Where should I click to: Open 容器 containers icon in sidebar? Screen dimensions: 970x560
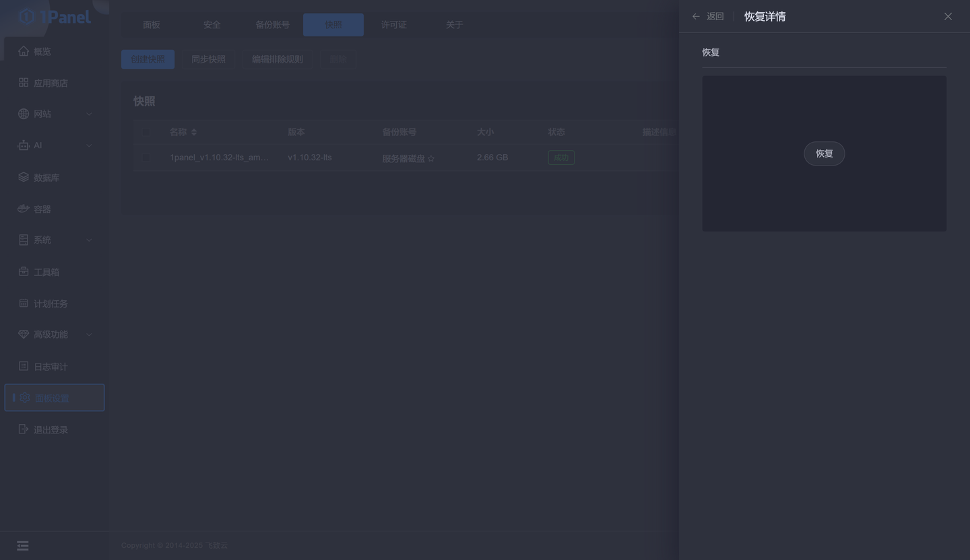[24, 209]
